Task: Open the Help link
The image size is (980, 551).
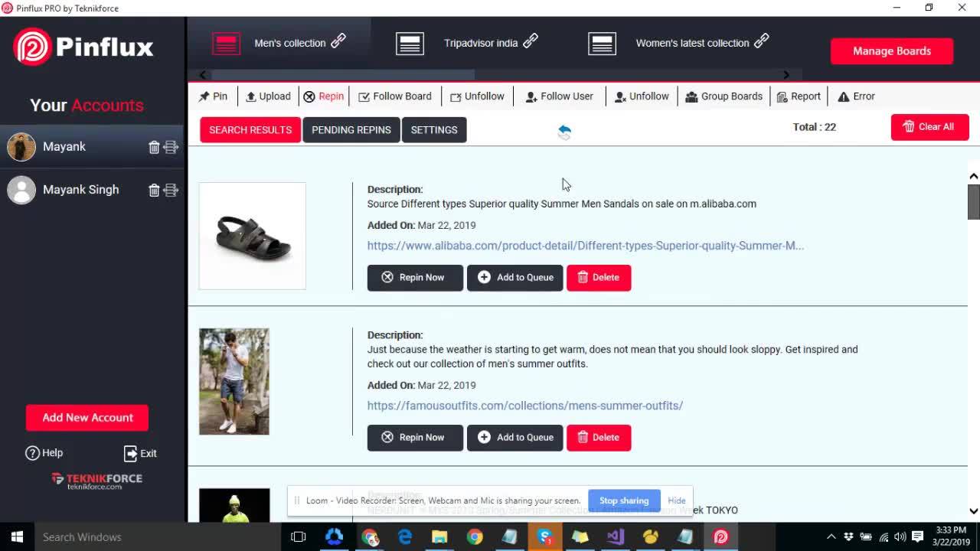Action: pos(44,453)
